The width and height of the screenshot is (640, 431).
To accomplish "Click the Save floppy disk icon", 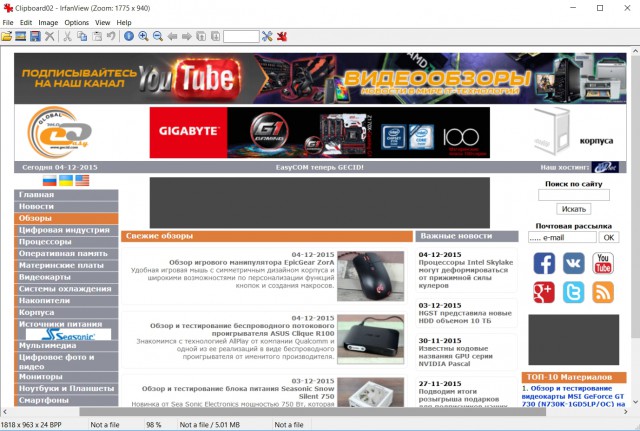I will (35, 36).
